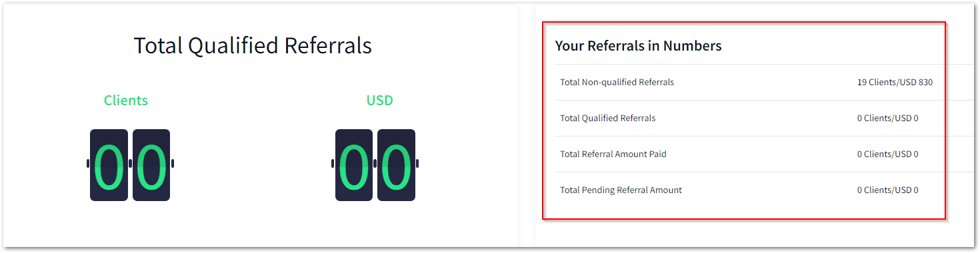Click the first digit of Clients flip counter
Screen dimensions: 980x253
tap(109, 165)
